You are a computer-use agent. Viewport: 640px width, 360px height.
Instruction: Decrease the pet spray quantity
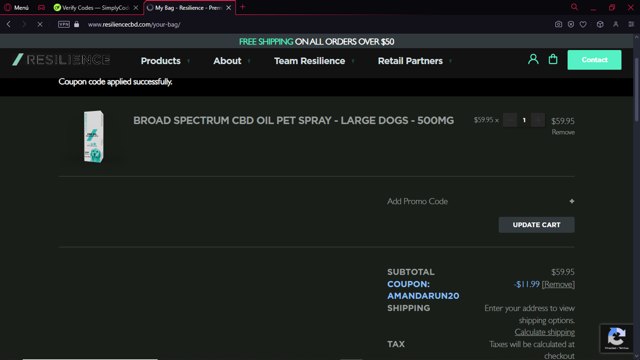click(x=510, y=120)
